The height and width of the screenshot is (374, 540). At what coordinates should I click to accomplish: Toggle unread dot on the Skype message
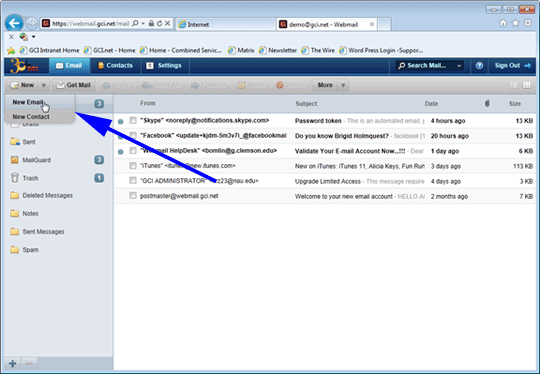121,121
